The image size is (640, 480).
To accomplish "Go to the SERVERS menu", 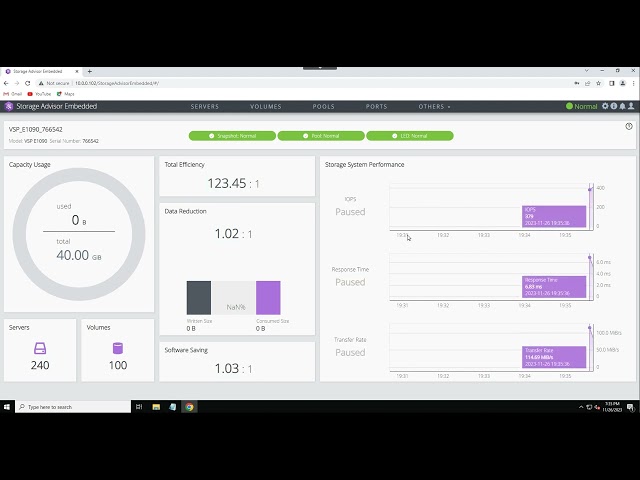I will click(x=204, y=107).
